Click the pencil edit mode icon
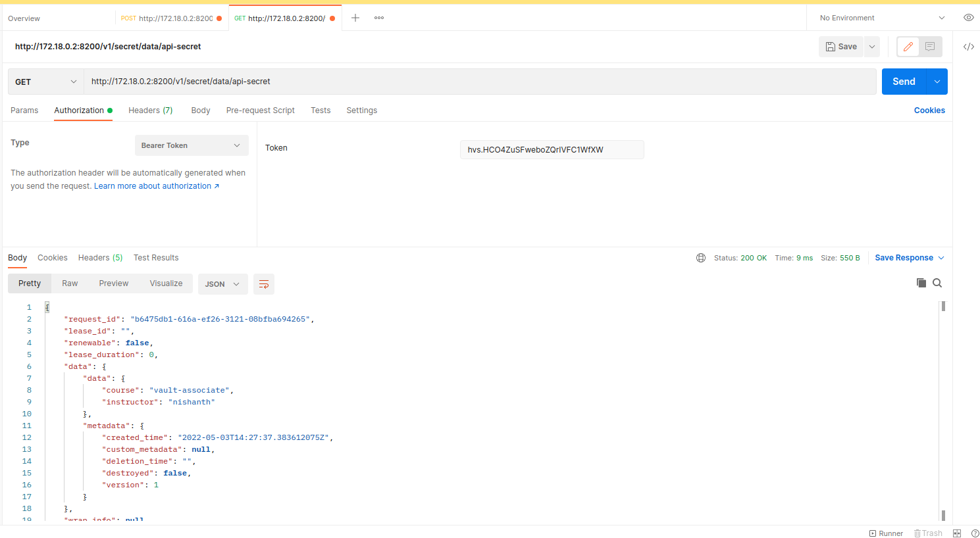This screenshot has height=538, width=980. pos(908,47)
